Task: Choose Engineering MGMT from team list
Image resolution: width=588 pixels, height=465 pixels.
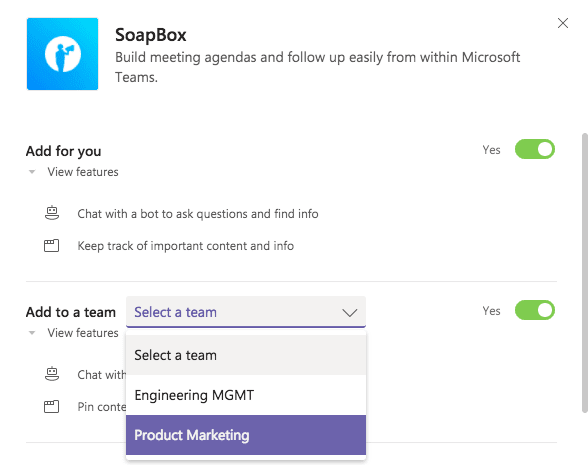Action: 246,395
